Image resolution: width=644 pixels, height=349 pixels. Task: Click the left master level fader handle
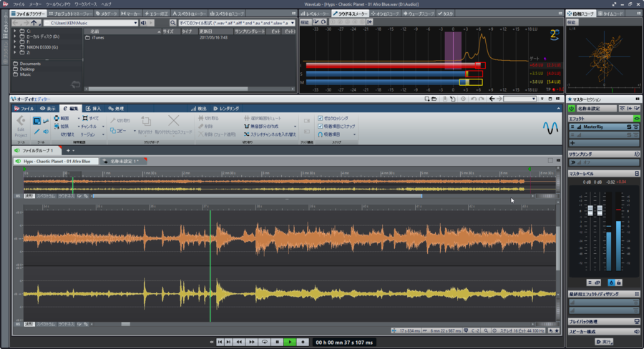(x=590, y=211)
